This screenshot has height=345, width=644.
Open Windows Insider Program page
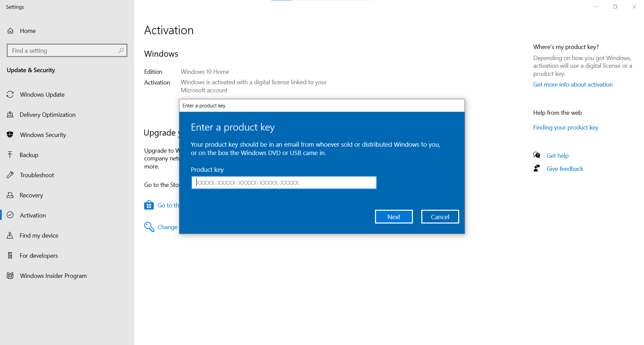(67, 276)
